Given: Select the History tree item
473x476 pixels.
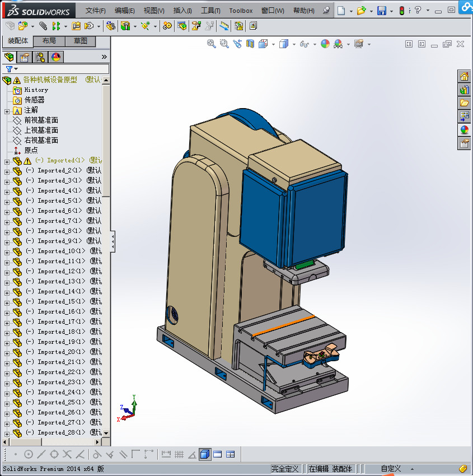Looking at the screenshot, I should [36, 90].
